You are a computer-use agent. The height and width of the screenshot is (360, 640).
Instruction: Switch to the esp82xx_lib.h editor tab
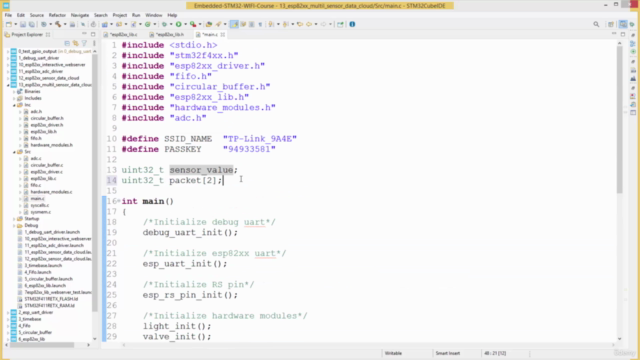[x=169, y=35]
